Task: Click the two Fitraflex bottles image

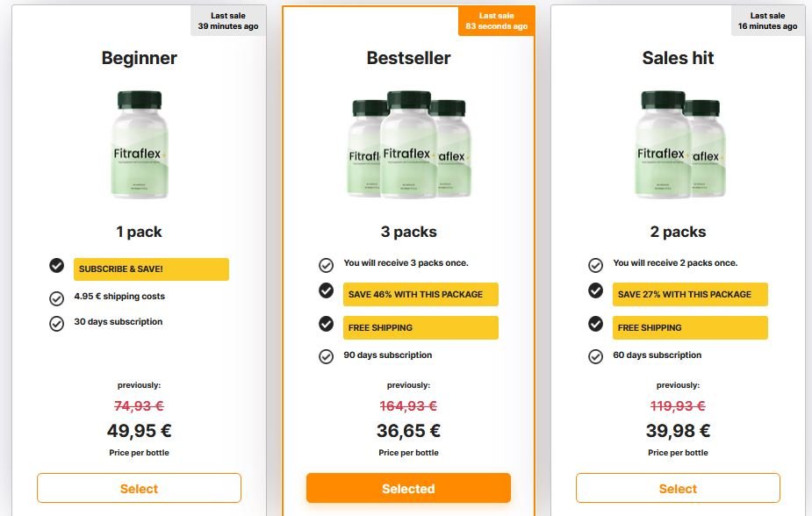Action: point(679,145)
